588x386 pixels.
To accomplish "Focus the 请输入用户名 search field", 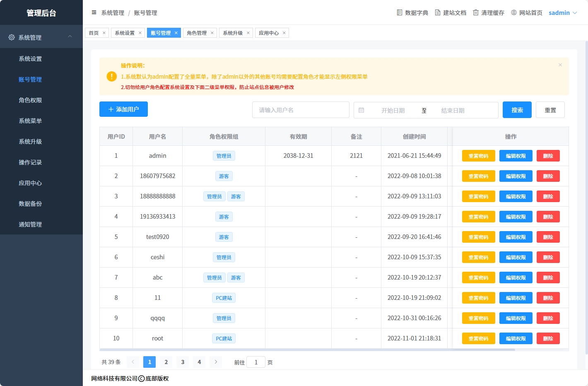I will (x=301, y=110).
